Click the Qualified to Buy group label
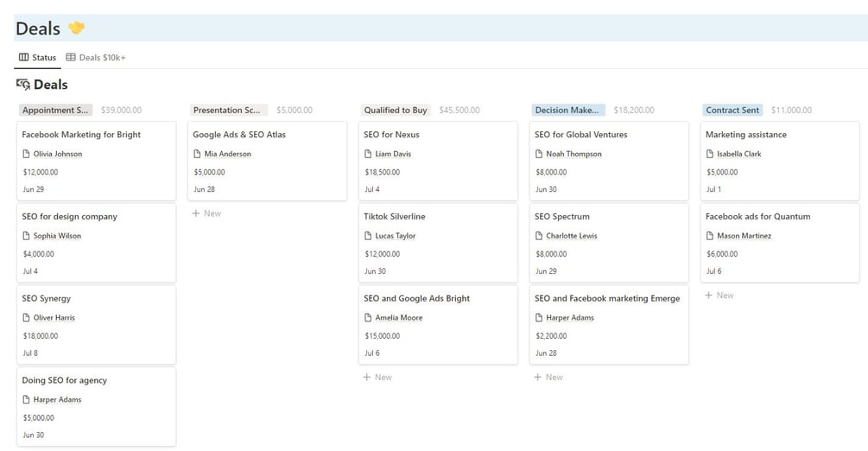 pos(396,111)
